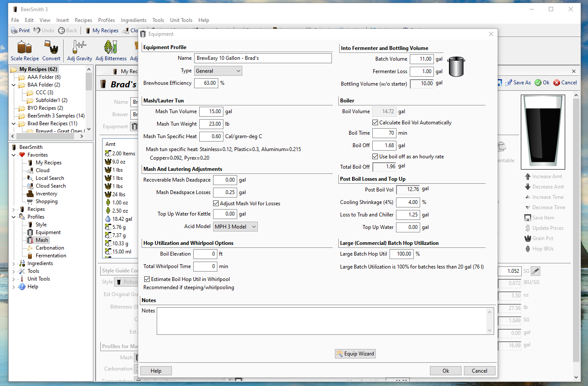Screen dimensions: 588x386
Task: Open Shopping in the navigation tree
Action: click(46, 201)
